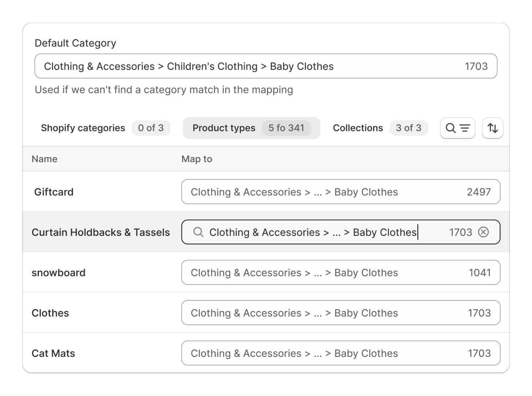Clear the Curtain Holdbacks mapping field
This screenshot has width=532, height=396.
483,232
